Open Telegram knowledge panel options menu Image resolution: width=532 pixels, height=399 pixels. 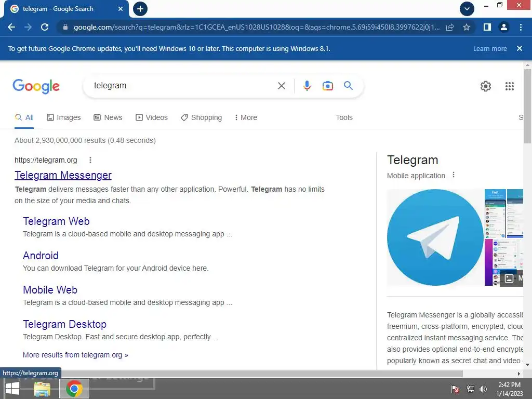(x=453, y=175)
